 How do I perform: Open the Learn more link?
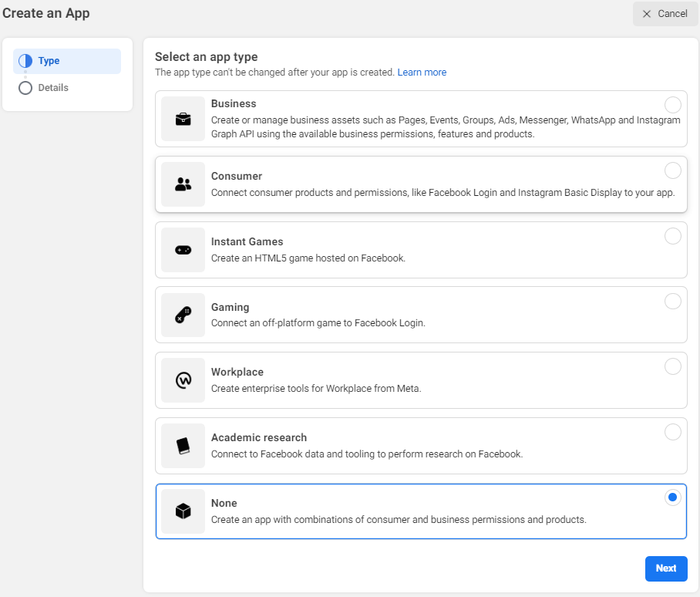tap(422, 73)
